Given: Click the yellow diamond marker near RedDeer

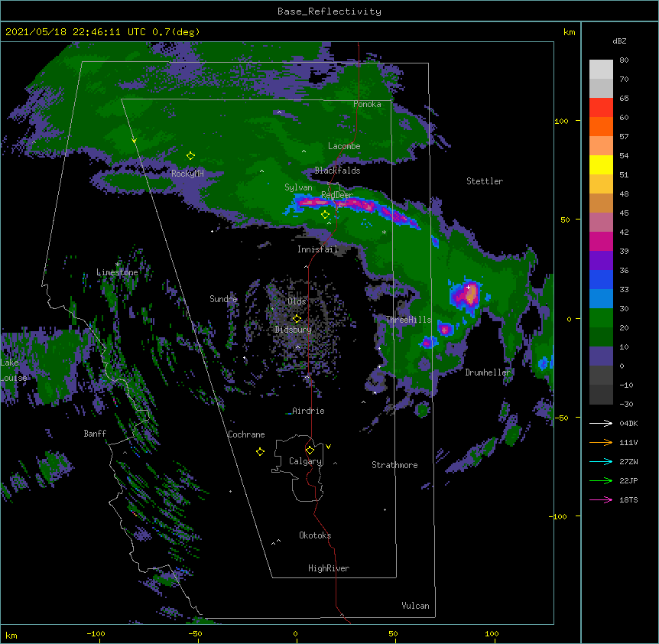Looking at the screenshot, I should [325, 215].
